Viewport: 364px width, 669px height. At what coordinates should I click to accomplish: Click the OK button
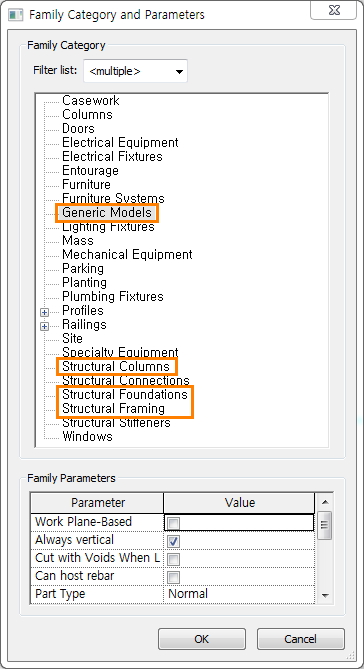(x=202, y=639)
